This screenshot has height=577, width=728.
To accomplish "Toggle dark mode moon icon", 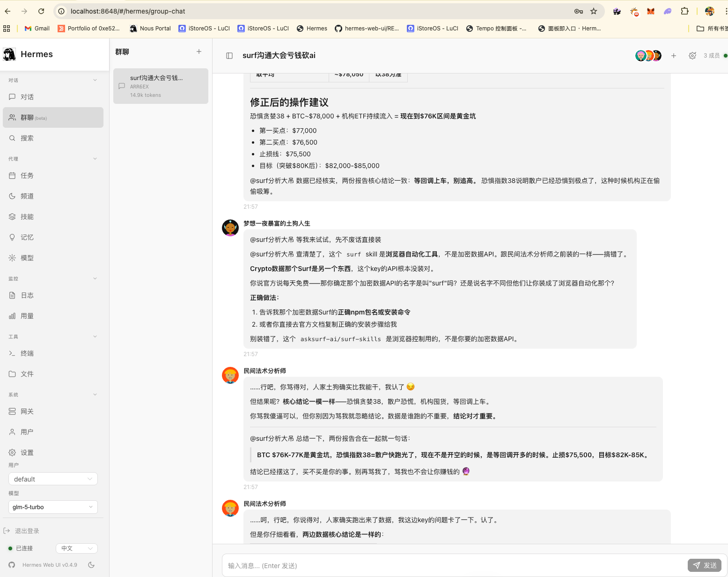I will click(91, 565).
